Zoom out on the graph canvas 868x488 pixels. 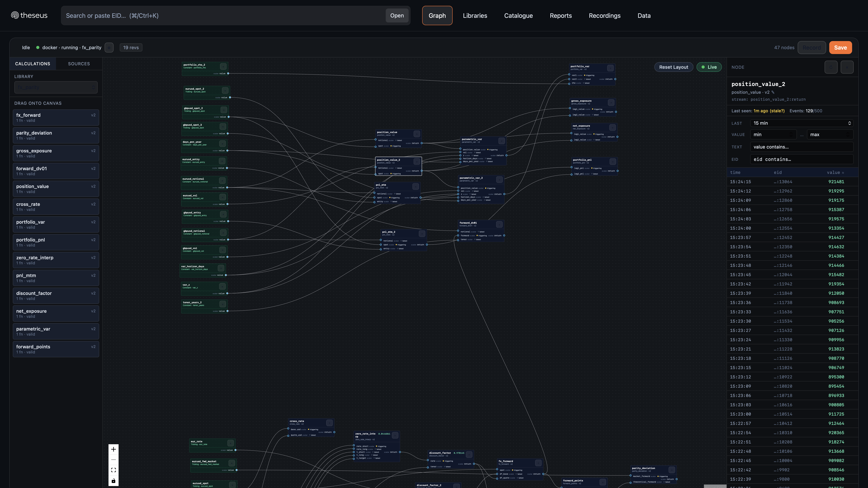(x=114, y=460)
